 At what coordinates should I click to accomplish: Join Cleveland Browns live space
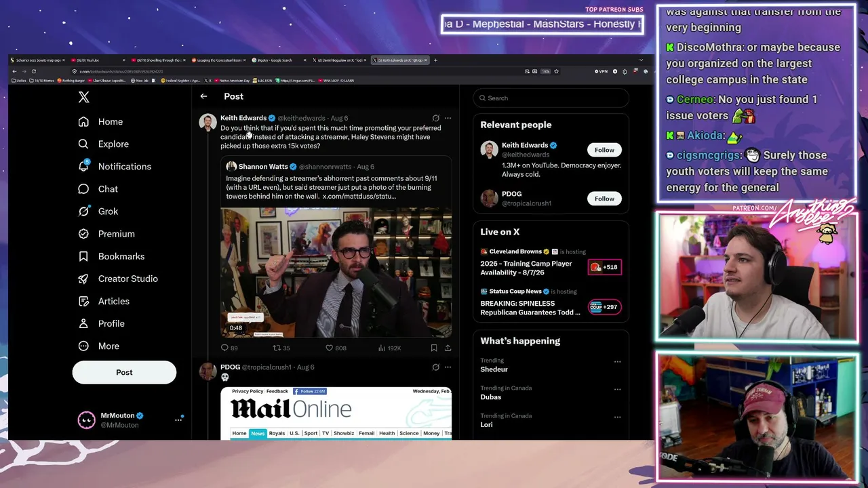click(604, 267)
